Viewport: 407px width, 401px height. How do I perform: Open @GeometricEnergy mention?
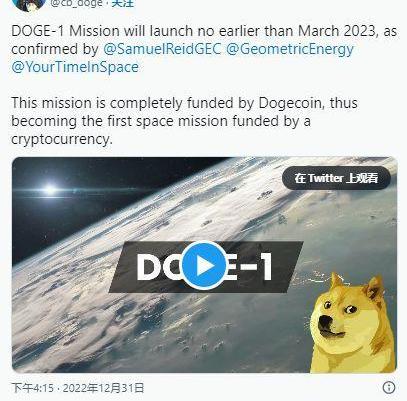[x=290, y=49]
